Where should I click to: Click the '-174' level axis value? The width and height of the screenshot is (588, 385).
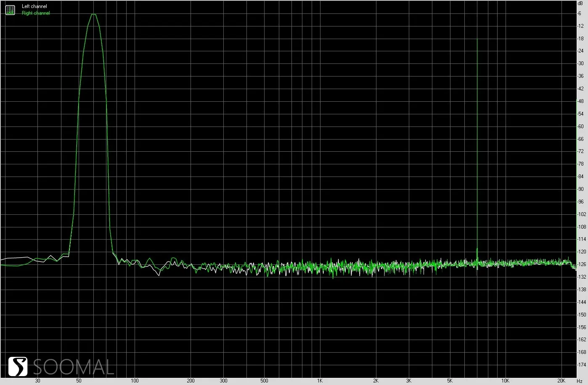click(x=581, y=365)
